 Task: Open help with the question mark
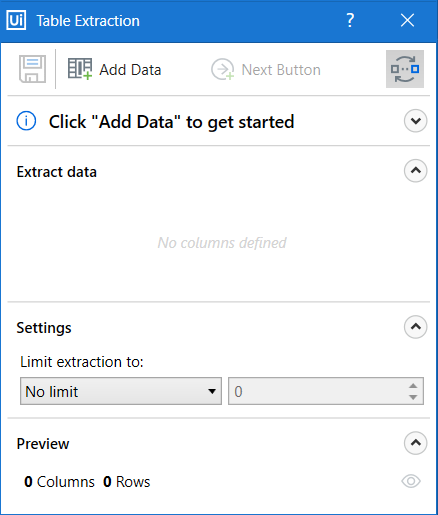point(350,20)
